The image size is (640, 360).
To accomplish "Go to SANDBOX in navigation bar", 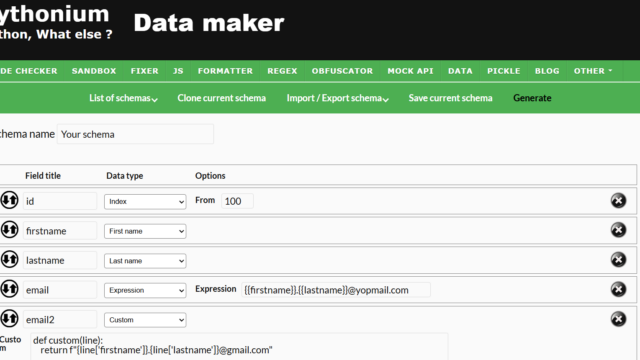I will 94,71.
